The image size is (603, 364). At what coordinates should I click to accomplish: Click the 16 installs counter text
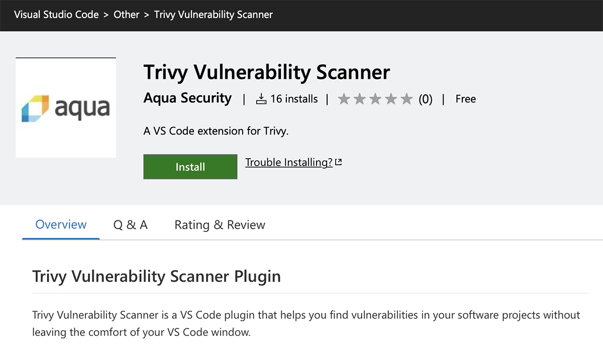pyautogui.click(x=294, y=99)
